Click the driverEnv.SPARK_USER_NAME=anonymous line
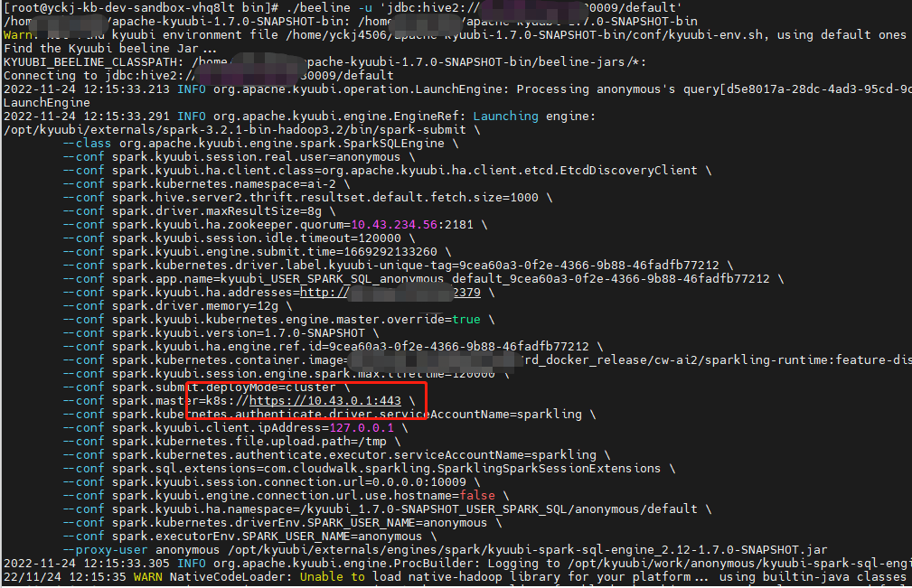This screenshot has height=588, width=912. 282,523
